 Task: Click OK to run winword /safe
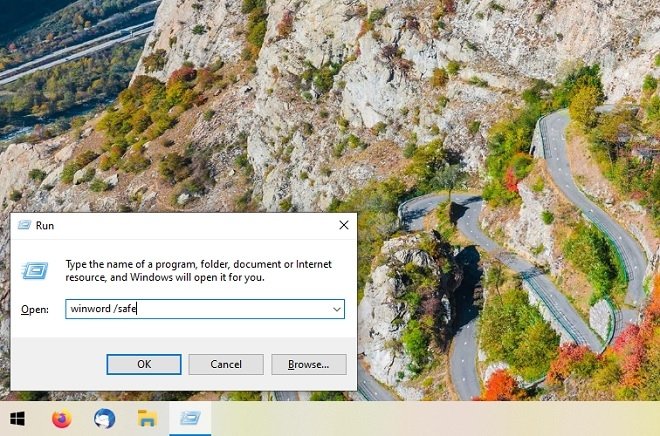144,364
